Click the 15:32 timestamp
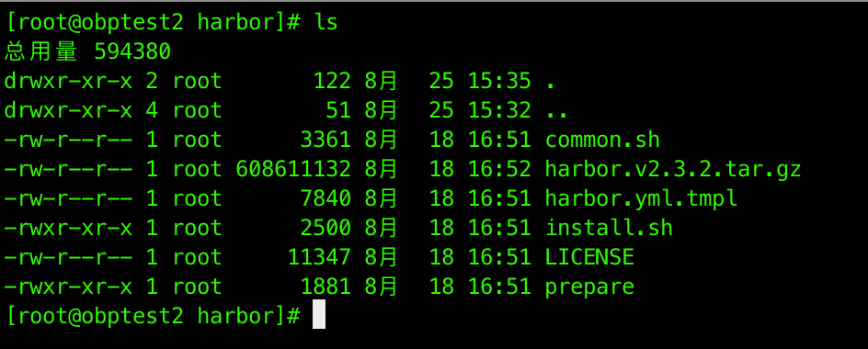The height and width of the screenshot is (349, 868). [499, 110]
